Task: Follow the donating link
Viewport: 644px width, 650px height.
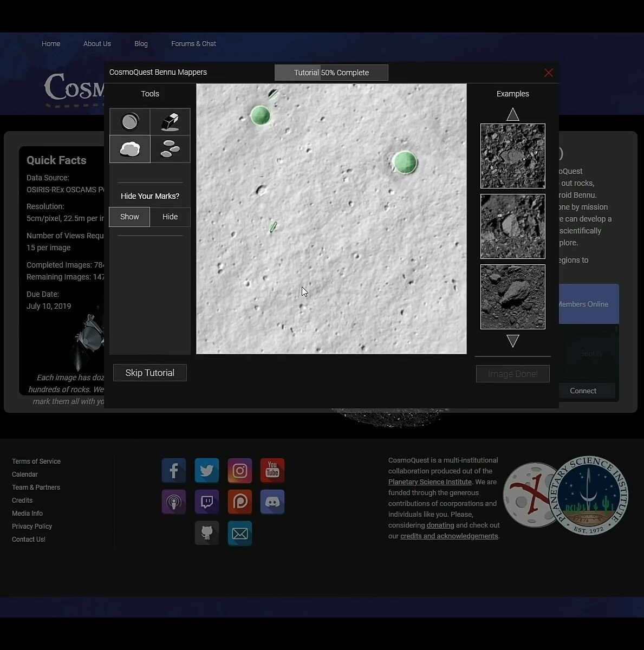Action: tap(440, 525)
